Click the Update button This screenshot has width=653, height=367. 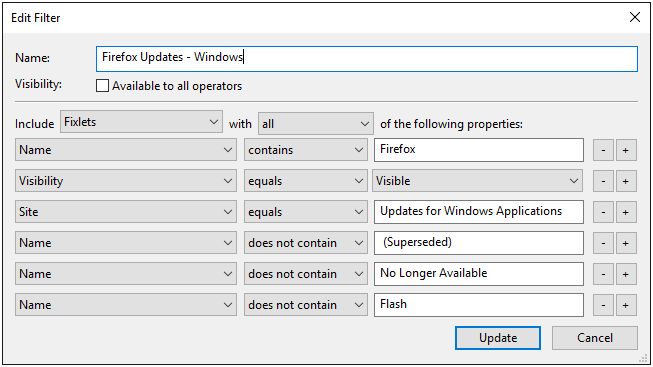pyautogui.click(x=498, y=338)
